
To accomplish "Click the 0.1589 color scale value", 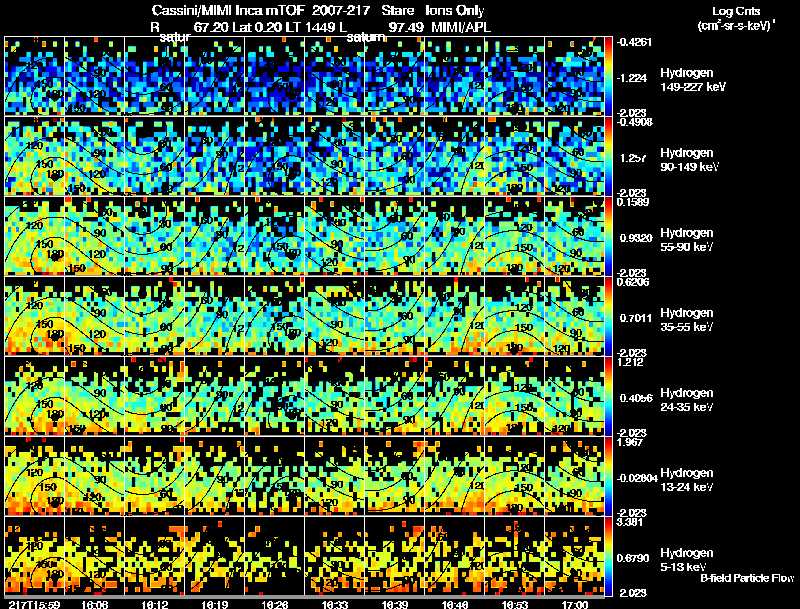I will 633,202.
